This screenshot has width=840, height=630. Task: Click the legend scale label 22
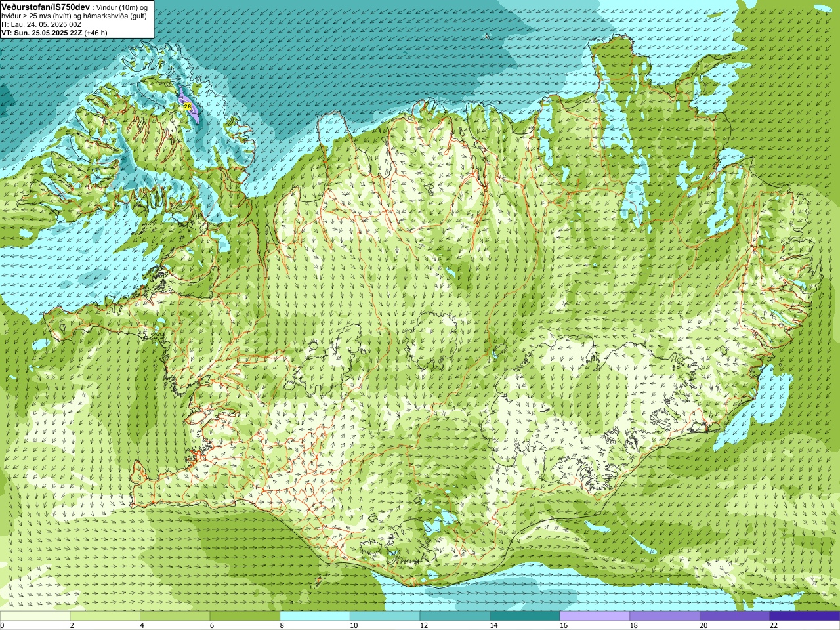click(x=774, y=626)
